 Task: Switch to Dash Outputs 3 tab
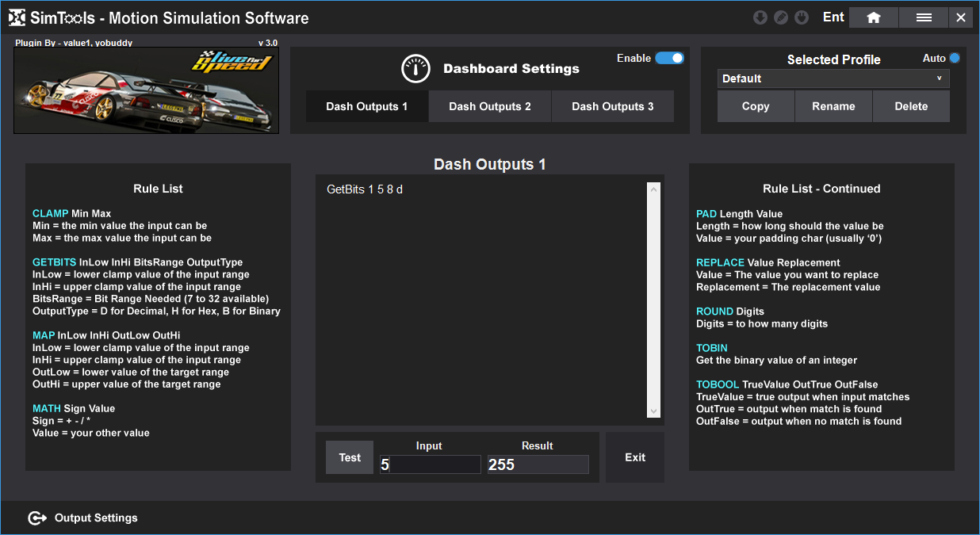tap(612, 106)
